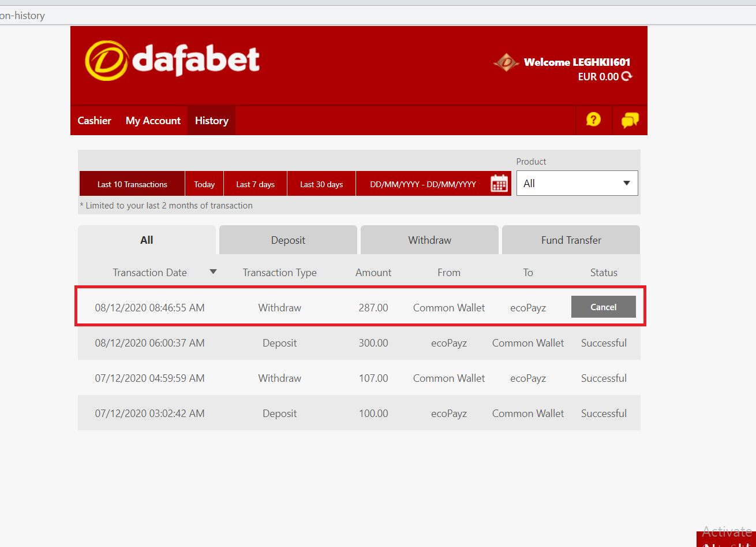Click the 100.00 amount cell

(373, 413)
